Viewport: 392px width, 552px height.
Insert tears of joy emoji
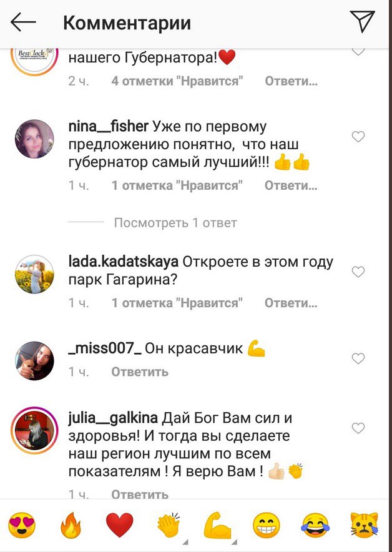pos(316,525)
